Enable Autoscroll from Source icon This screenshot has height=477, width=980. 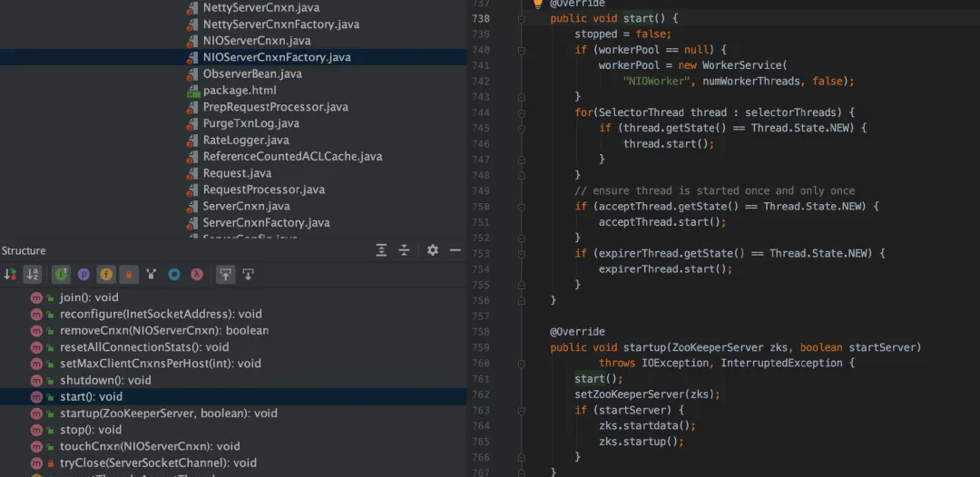click(x=248, y=274)
